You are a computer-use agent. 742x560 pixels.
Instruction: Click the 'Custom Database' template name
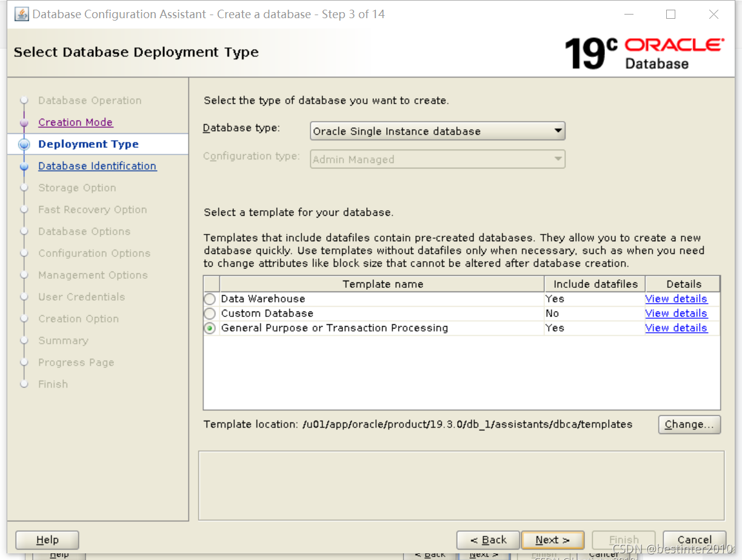click(x=267, y=313)
